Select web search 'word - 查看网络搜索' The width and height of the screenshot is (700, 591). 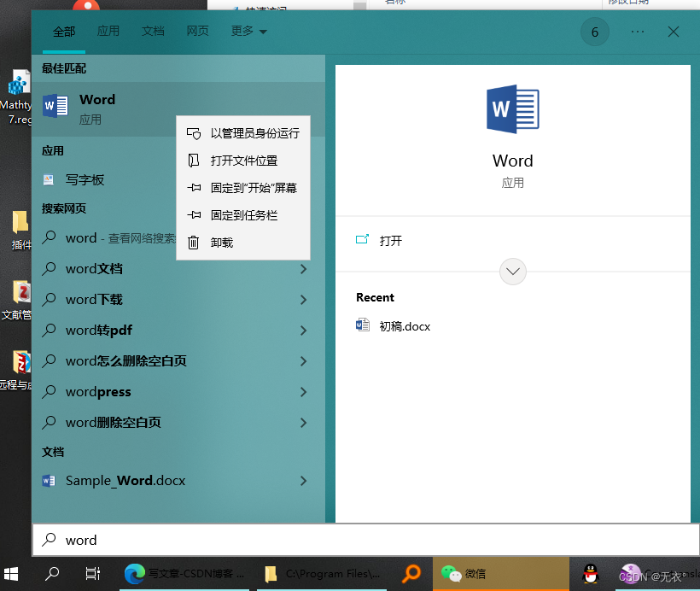pyautogui.click(x=104, y=238)
